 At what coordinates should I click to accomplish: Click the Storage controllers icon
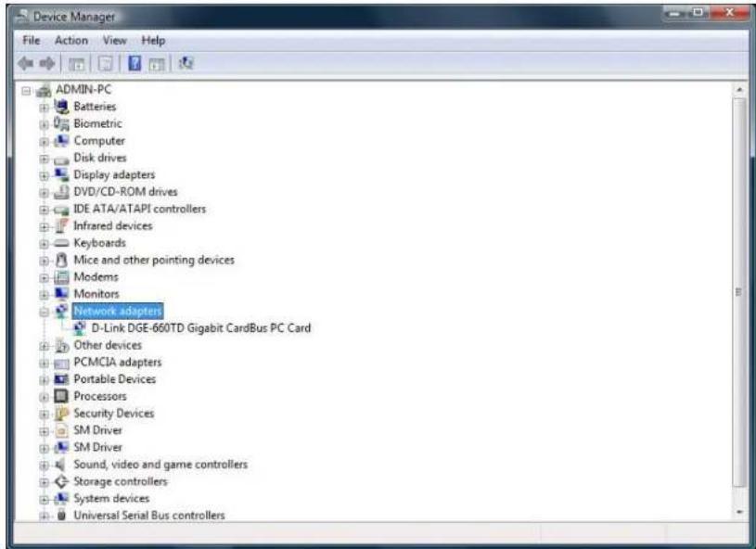coord(61,481)
